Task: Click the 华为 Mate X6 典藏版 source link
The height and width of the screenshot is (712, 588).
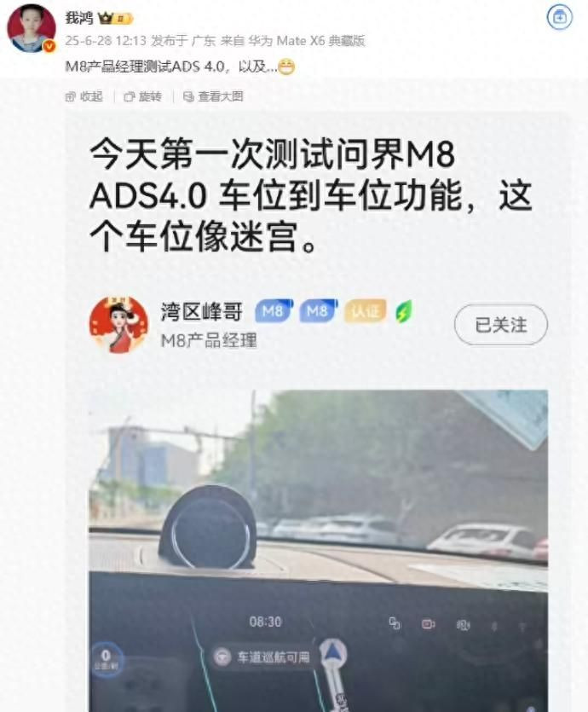Action: [x=306, y=41]
